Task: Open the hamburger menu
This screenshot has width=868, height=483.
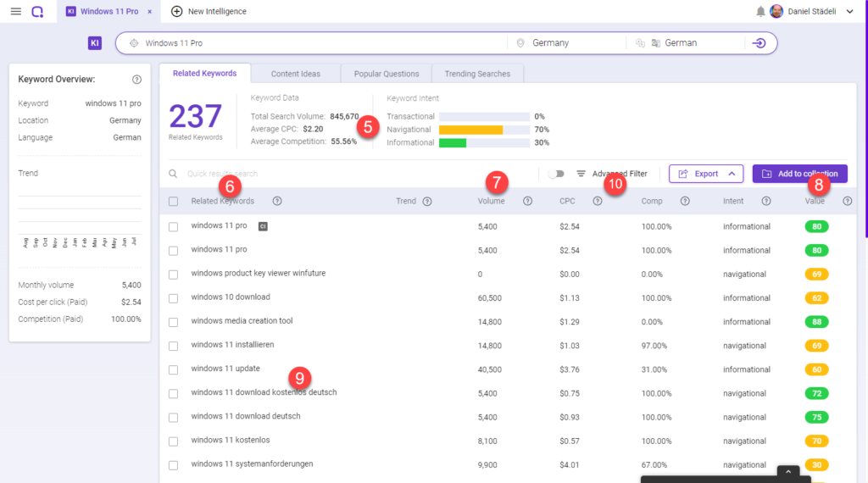Action: point(15,11)
